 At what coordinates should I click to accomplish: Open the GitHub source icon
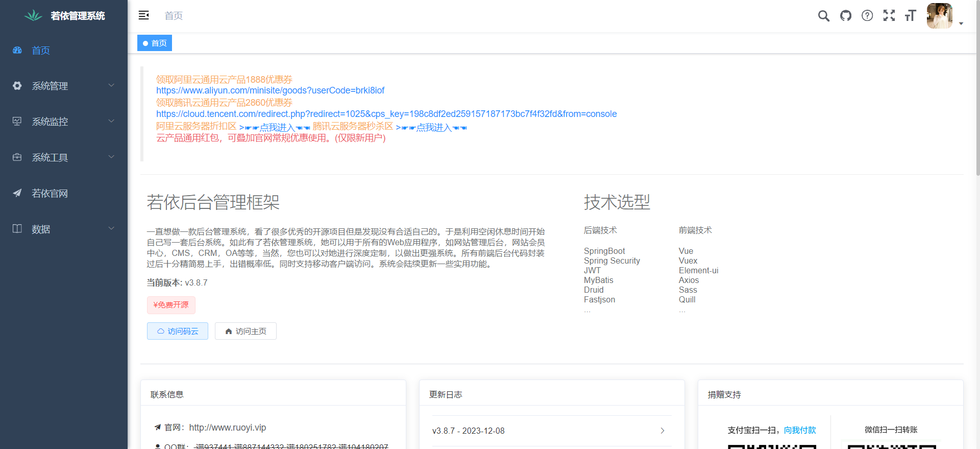click(846, 16)
